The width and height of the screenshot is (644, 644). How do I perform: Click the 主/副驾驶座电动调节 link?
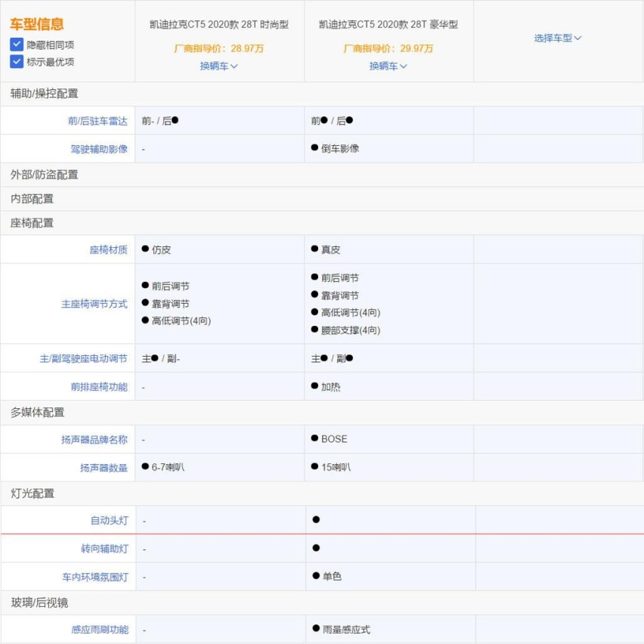pyautogui.click(x=83, y=358)
